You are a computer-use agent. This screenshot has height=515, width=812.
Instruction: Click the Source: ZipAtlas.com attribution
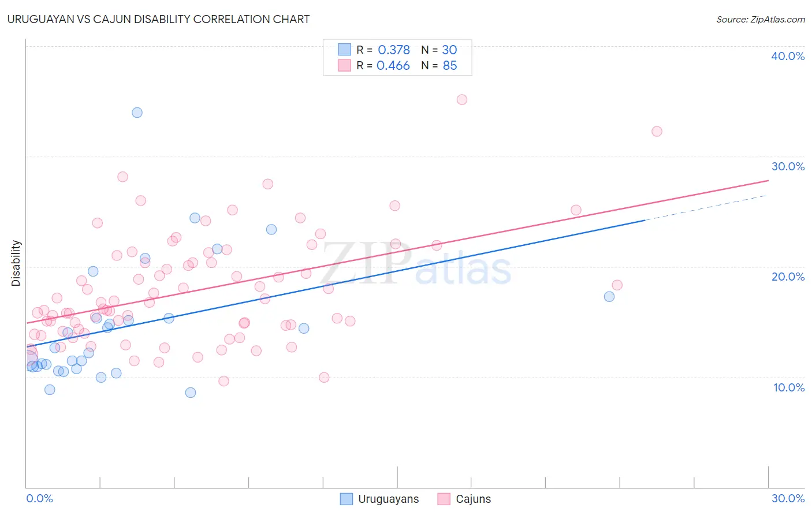click(761, 19)
